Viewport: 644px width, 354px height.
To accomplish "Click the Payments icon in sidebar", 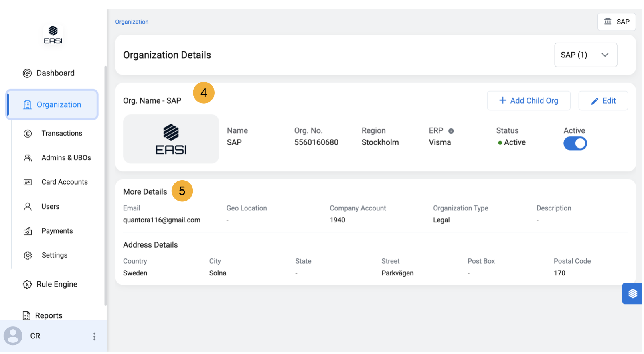I will 28,231.
